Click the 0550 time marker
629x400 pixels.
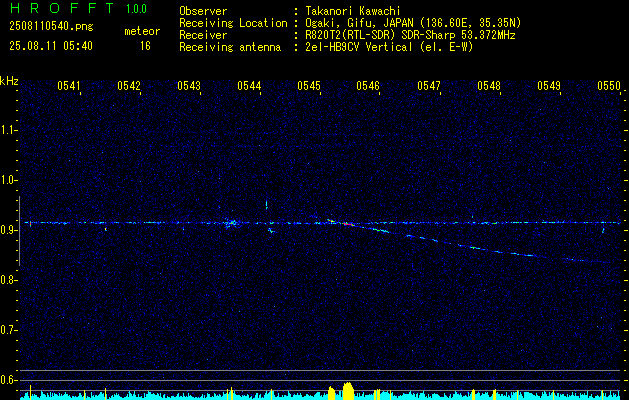click(x=609, y=86)
